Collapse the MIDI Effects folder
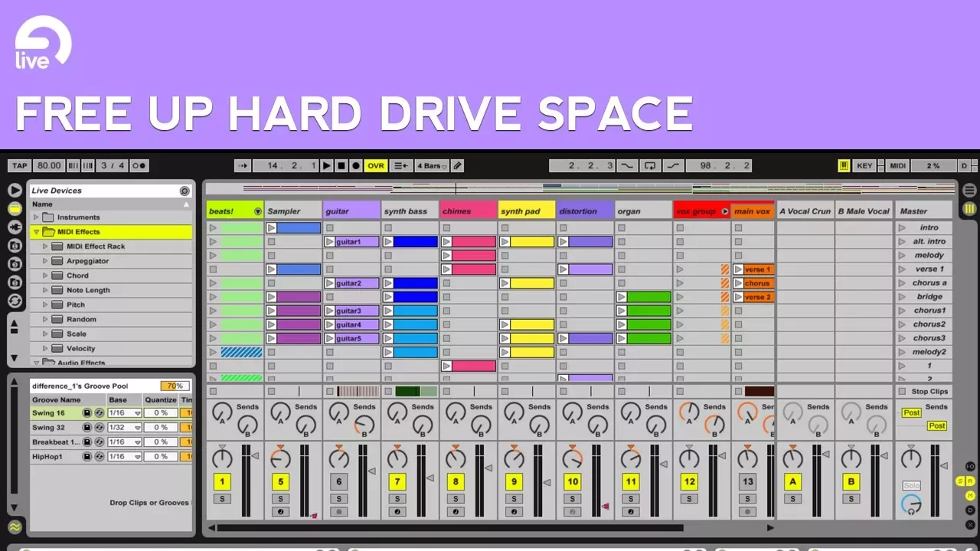The width and height of the screenshot is (980, 551). click(x=36, y=232)
